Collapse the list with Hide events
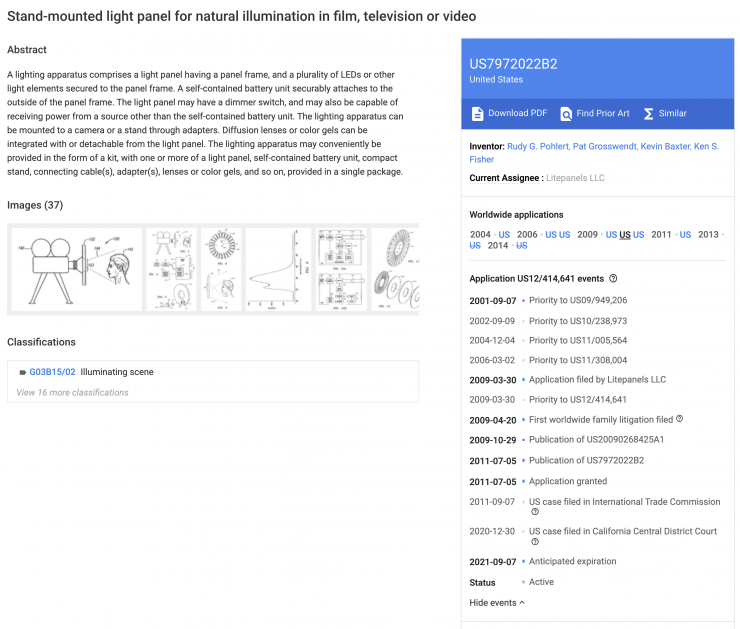 click(x=496, y=603)
